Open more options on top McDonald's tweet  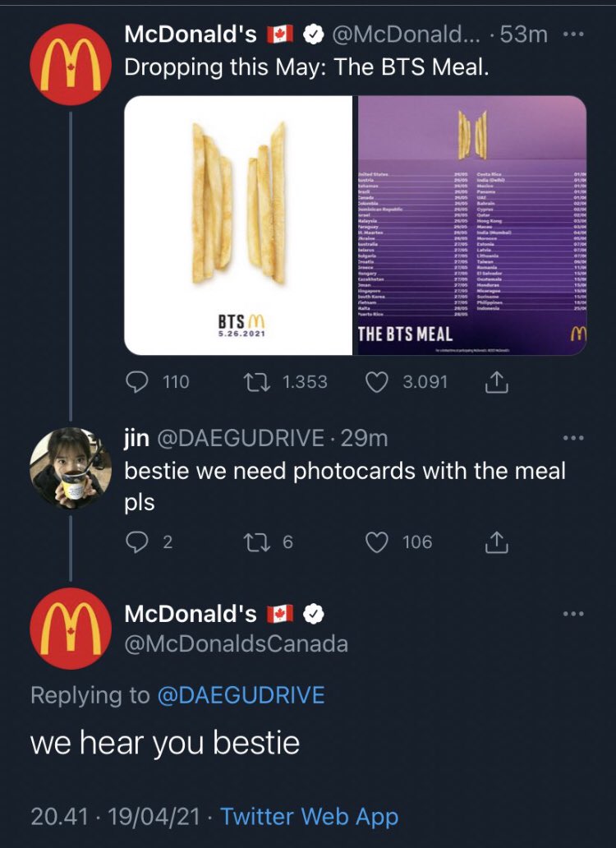tap(572, 35)
